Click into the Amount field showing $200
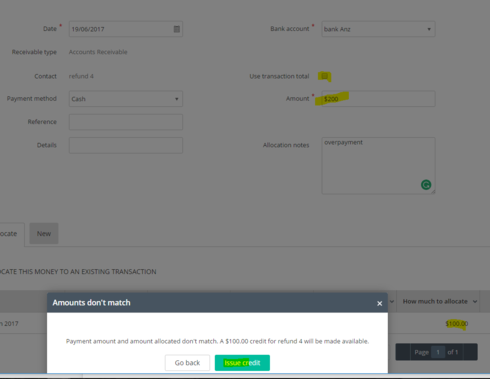The width and height of the screenshot is (490, 379). pos(378,99)
